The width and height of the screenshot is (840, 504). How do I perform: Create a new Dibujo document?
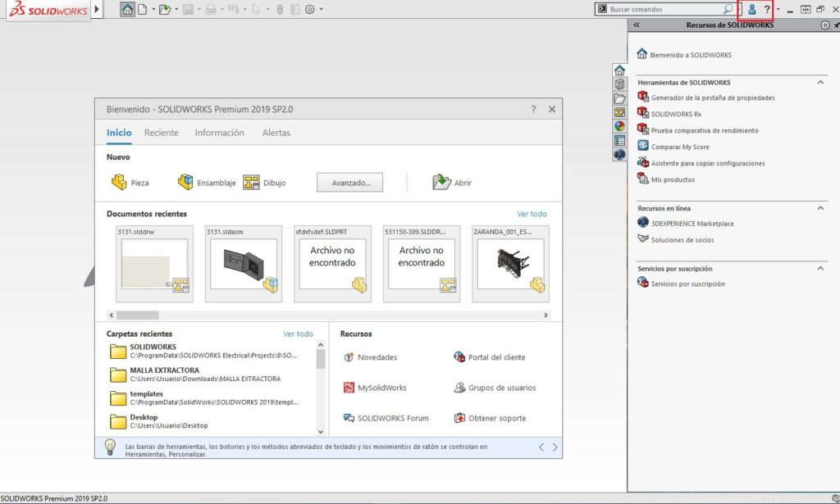click(x=264, y=183)
